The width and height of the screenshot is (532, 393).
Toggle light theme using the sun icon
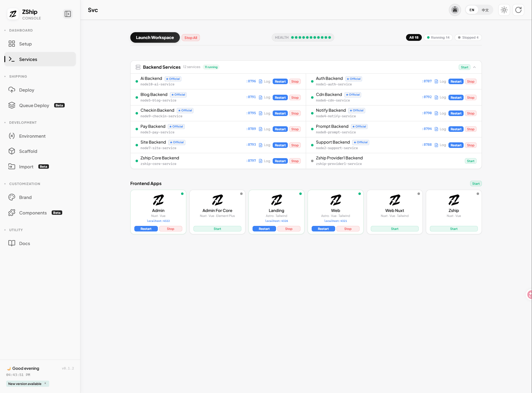(x=504, y=10)
